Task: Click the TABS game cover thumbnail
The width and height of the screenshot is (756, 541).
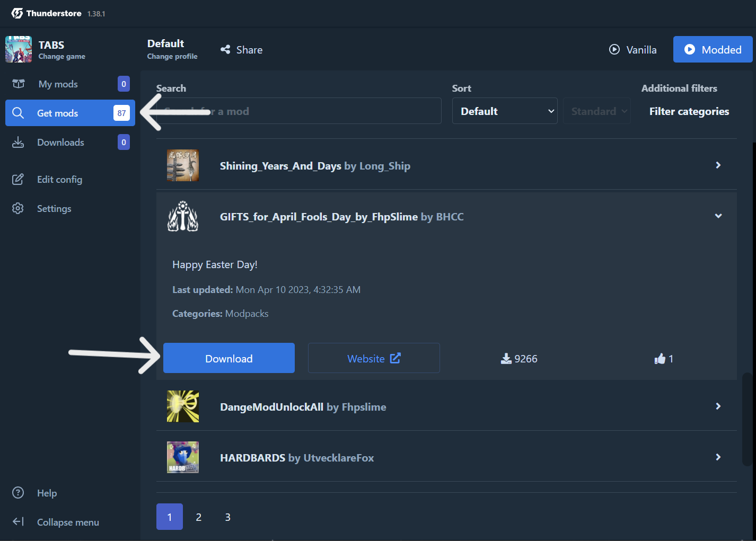Action: point(19,49)
